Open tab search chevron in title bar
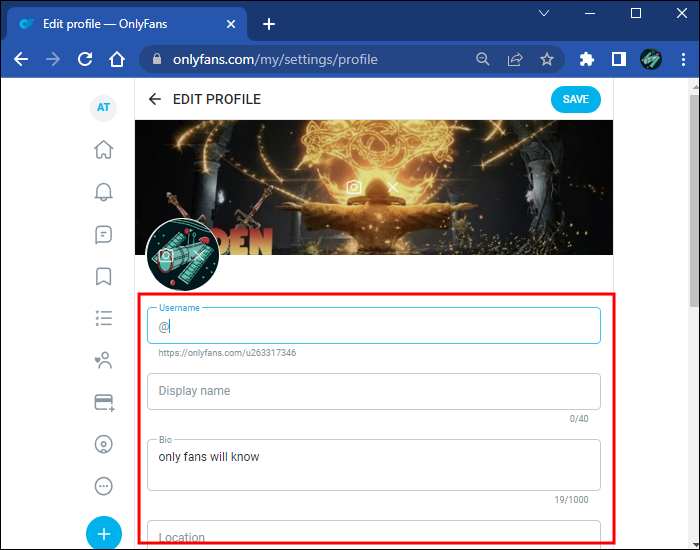Viewport: 700px width, 550px height. point(544,13)
